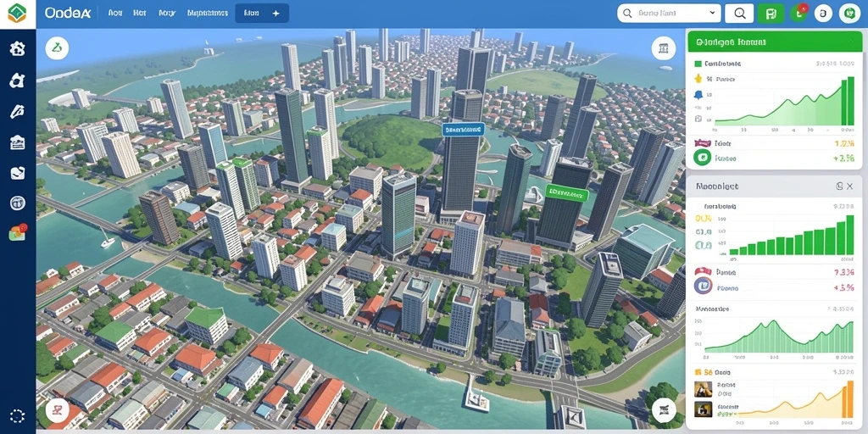Click the refresh icon beside the panel close X
The image size is (868, 434).
coord(839,186)
